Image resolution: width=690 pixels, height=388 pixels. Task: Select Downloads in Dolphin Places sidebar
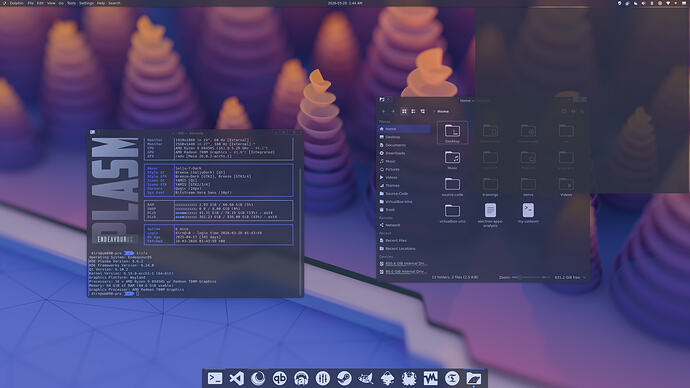pyautogui.click(x=404, y=153)
